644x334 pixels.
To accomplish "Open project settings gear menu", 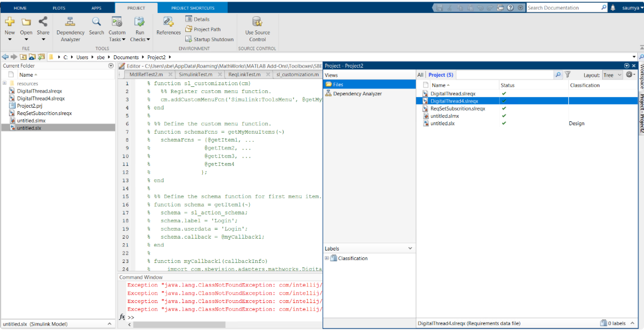I will (x=629, y=74).
